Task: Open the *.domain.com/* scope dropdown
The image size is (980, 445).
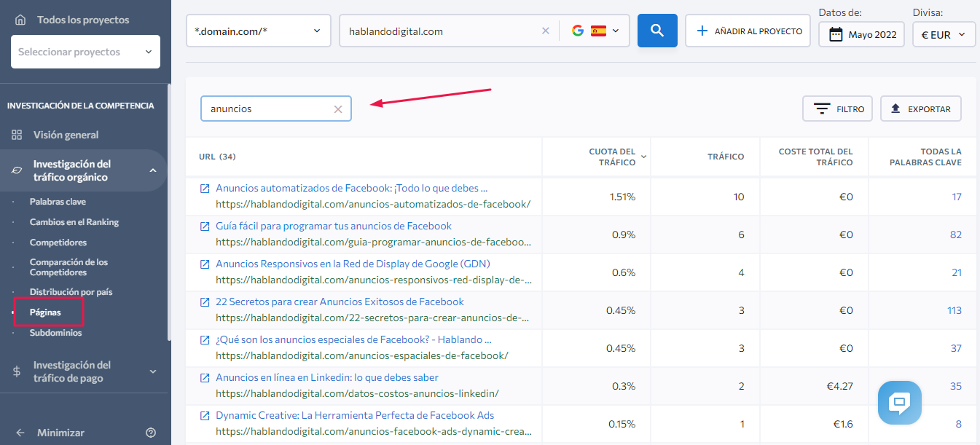Action: point(259,31)
